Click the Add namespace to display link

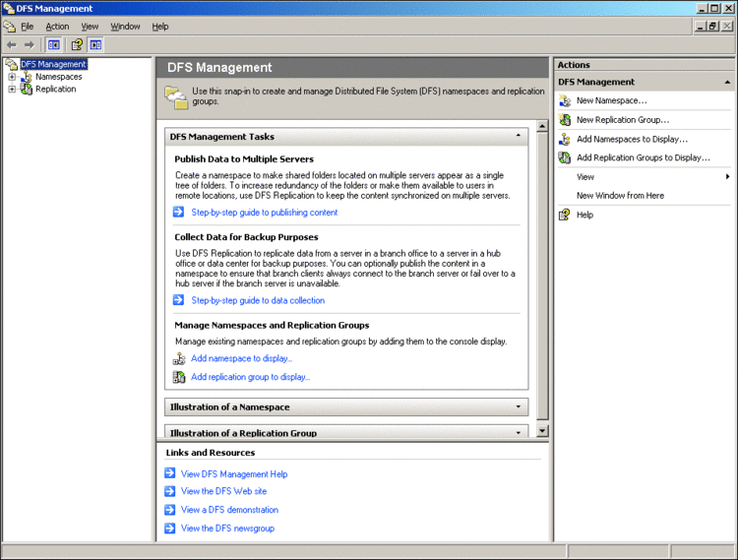click(241, 358)
